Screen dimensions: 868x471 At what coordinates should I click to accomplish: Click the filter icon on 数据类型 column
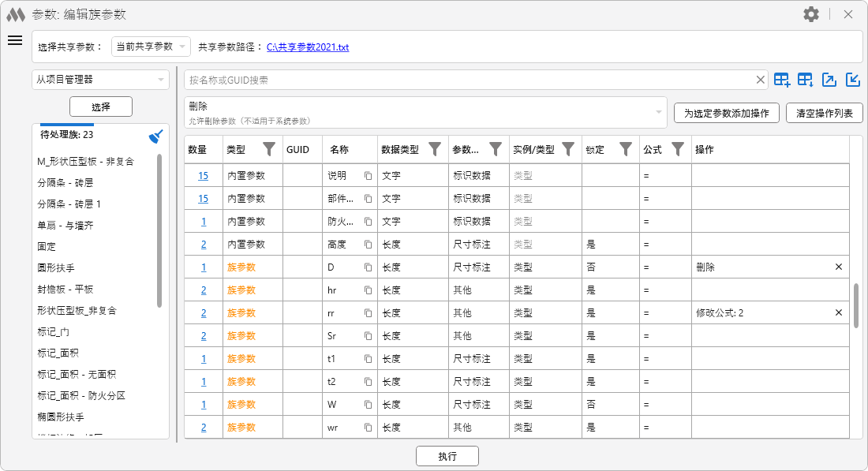pyautogui.click(x=434, y=149)
